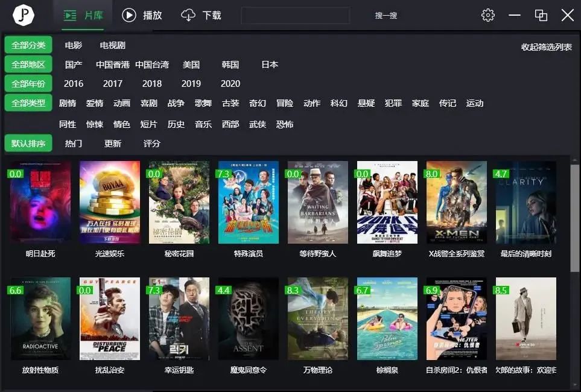Screen dimensions: 581x392
Task: Open the 下载 download tab
Action: [x=201, y=15]
